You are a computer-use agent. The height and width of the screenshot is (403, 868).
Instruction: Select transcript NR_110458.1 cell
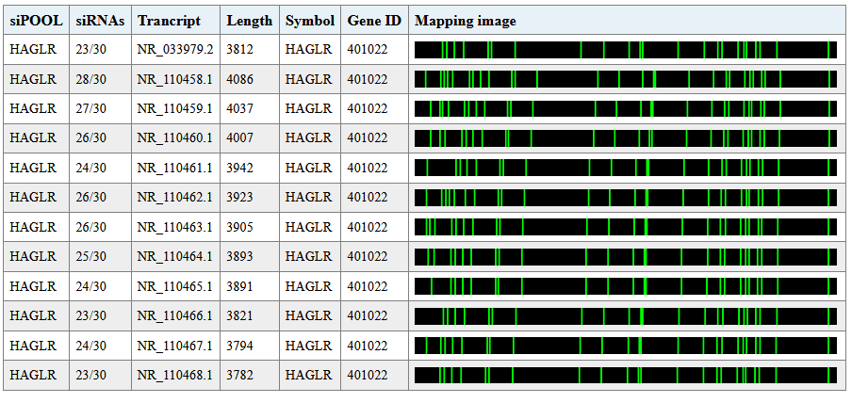pyautogui.click(x=175, y=79)
